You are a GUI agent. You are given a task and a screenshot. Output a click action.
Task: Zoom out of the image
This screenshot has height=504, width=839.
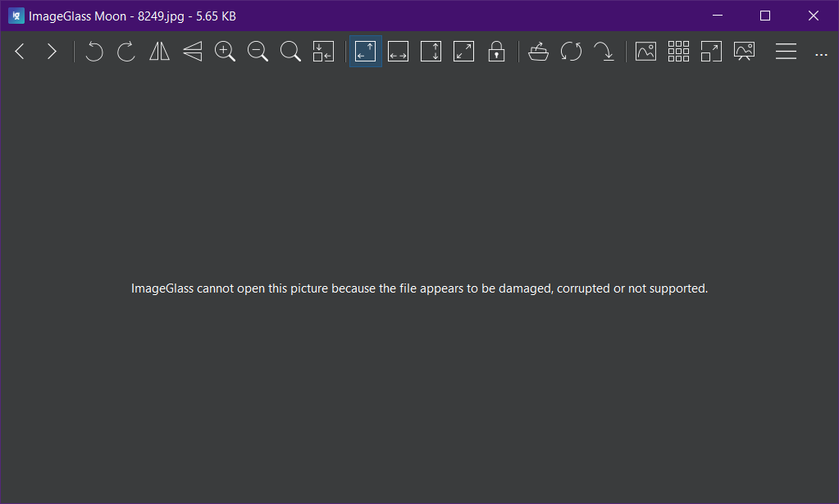(258, 51)
